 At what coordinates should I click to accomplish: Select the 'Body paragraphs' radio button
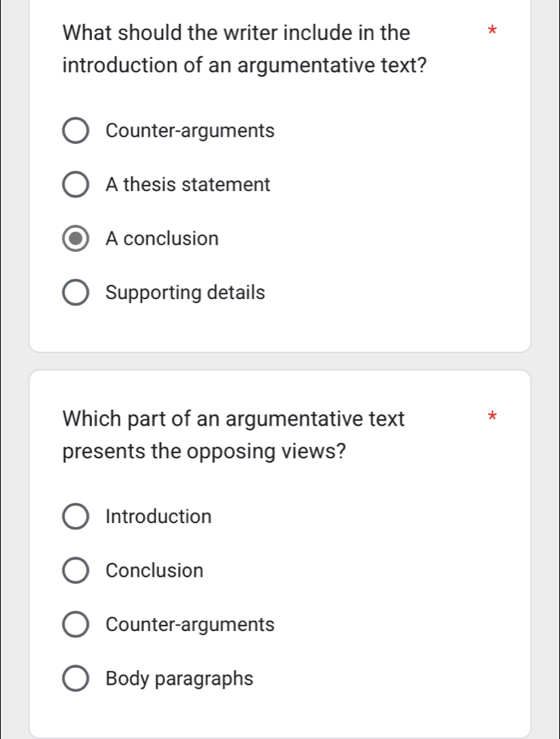[76, 679]
